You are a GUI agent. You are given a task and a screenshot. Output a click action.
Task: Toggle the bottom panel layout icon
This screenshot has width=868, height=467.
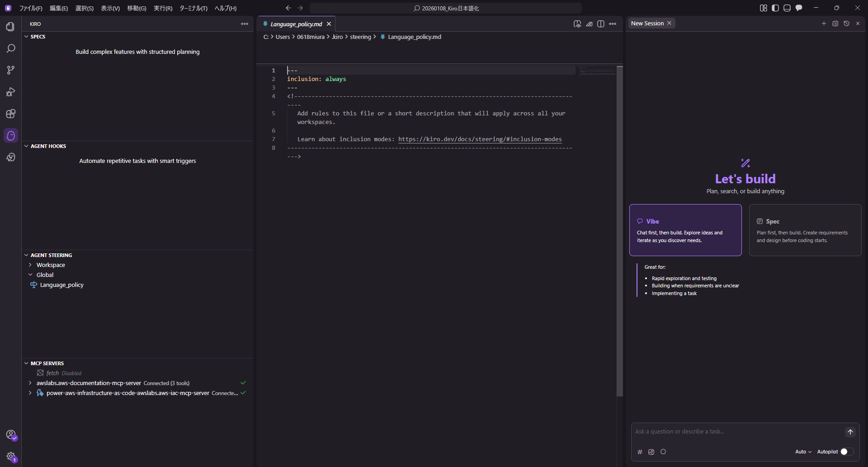click(787, 8)
